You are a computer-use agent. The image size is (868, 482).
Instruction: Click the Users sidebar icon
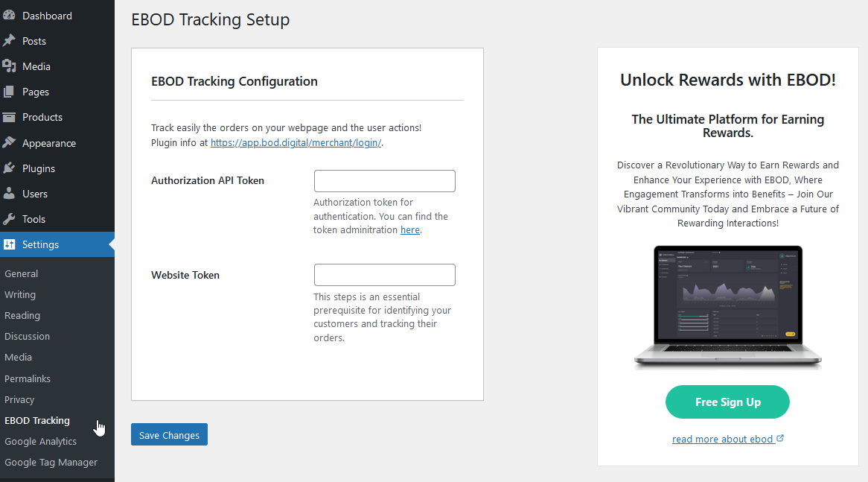13,193
